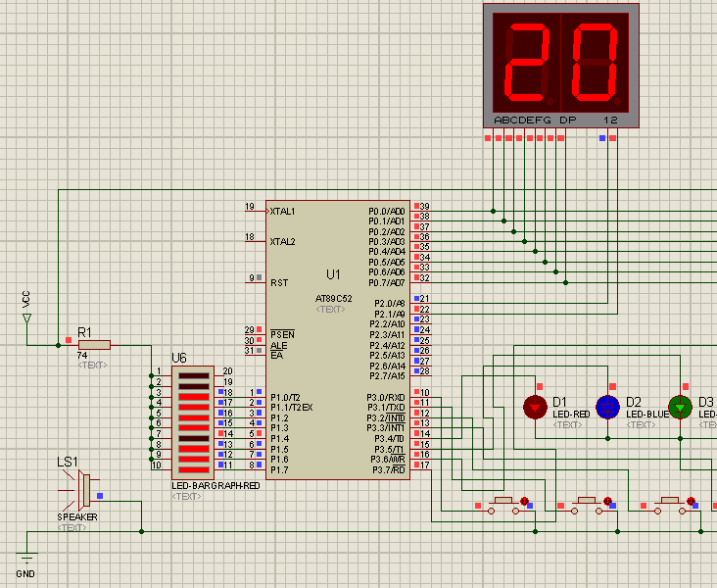Screen dimensions: 717x588
Task: Select the AT89C52 microcontroller chip body
Action: tap(338, 340)
